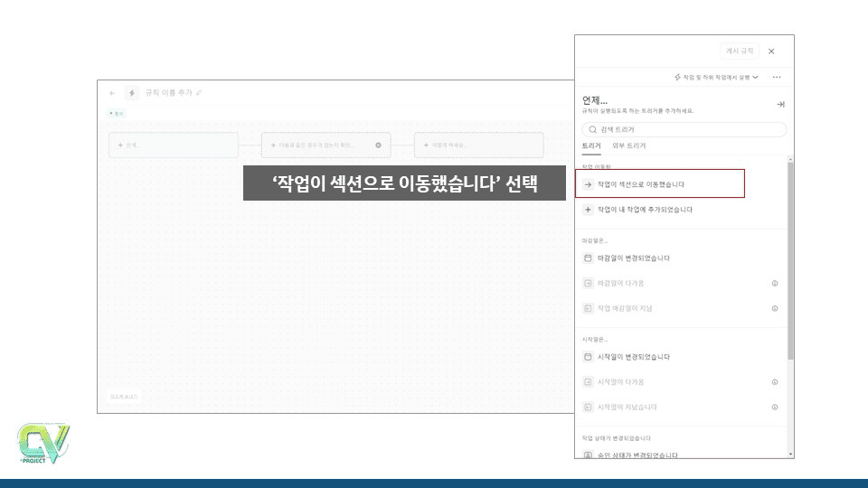The width and height of the screenshot is (868, 488).
Task: Click info icon next to '시작일이 다가옴'
Action: [775, 382]
